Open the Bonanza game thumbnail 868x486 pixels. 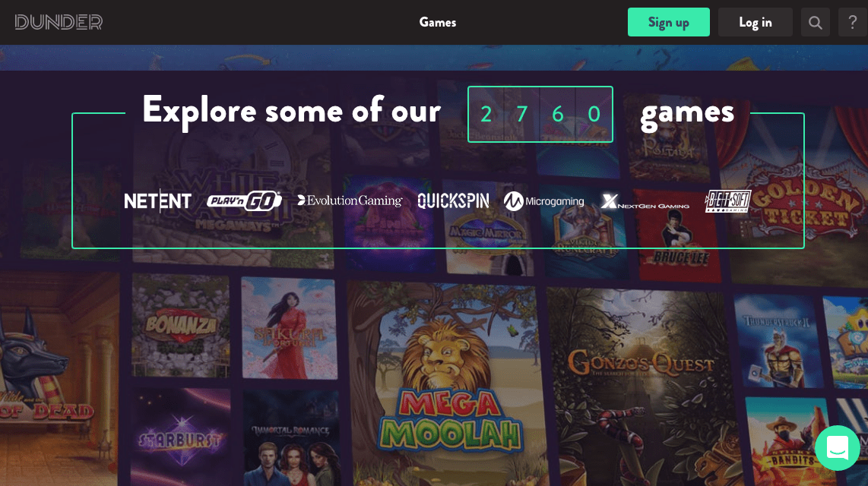[x=180, y=325]
